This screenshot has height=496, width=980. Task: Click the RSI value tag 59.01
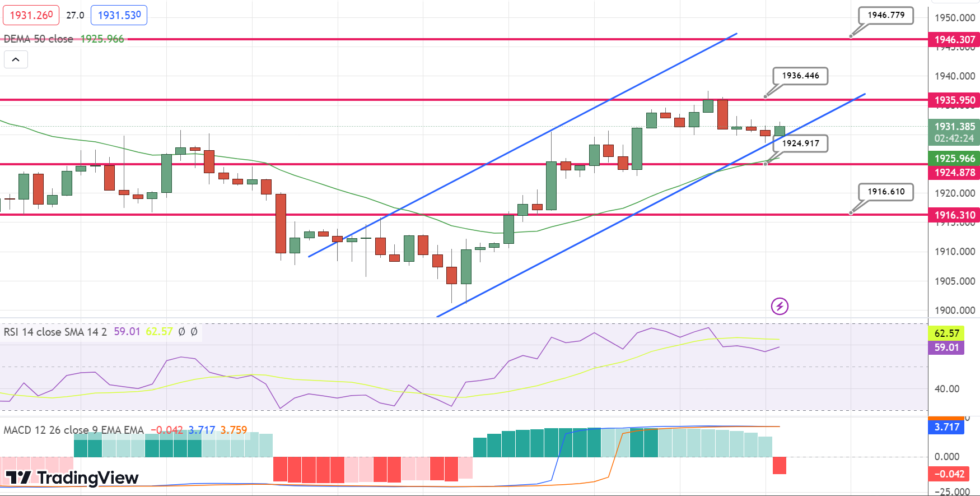(x=946, y=347)
